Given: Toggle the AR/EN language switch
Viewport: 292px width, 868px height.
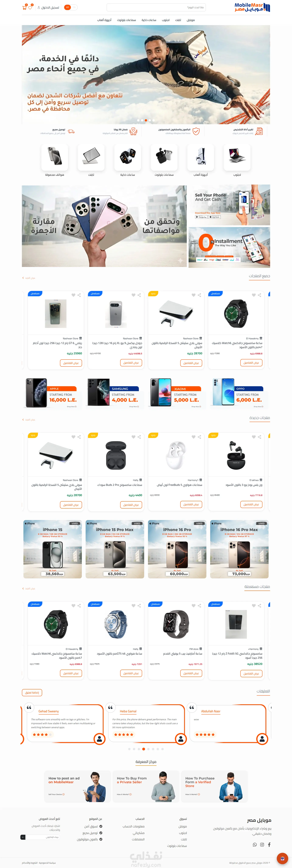Looking at the screenshot, I should (x=70, y=7).
